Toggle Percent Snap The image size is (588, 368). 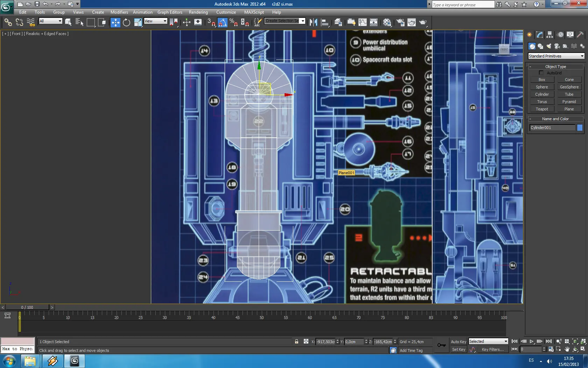click(233, 22)
